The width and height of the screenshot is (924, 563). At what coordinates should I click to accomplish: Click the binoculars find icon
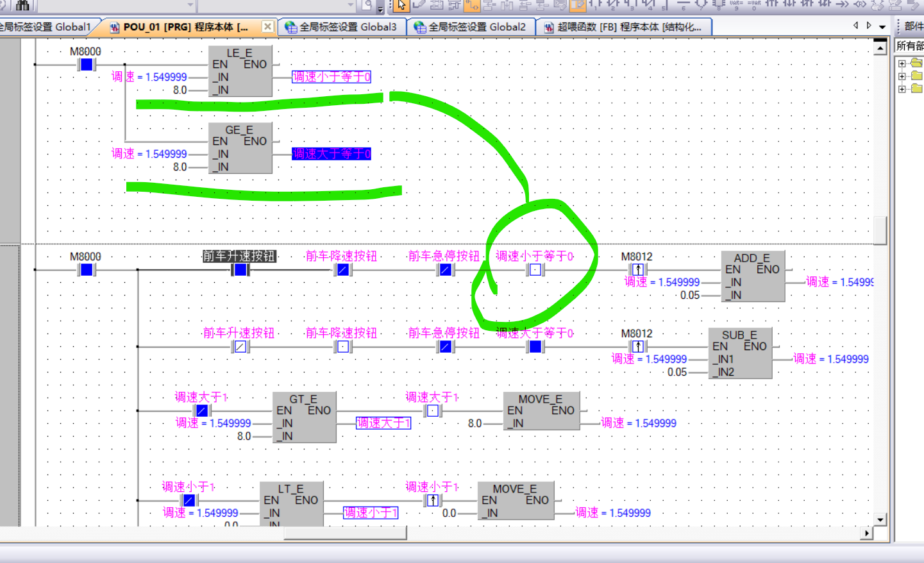[x=22, y=6]
